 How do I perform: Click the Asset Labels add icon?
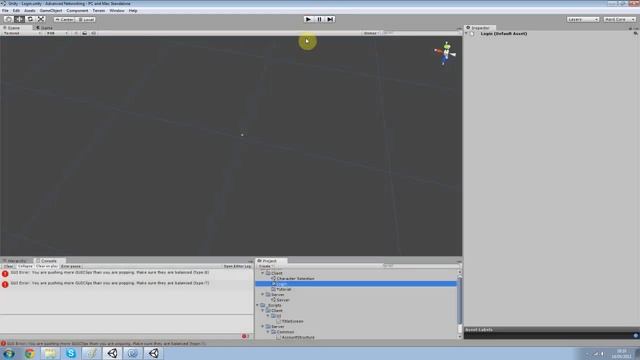[636, 336]
